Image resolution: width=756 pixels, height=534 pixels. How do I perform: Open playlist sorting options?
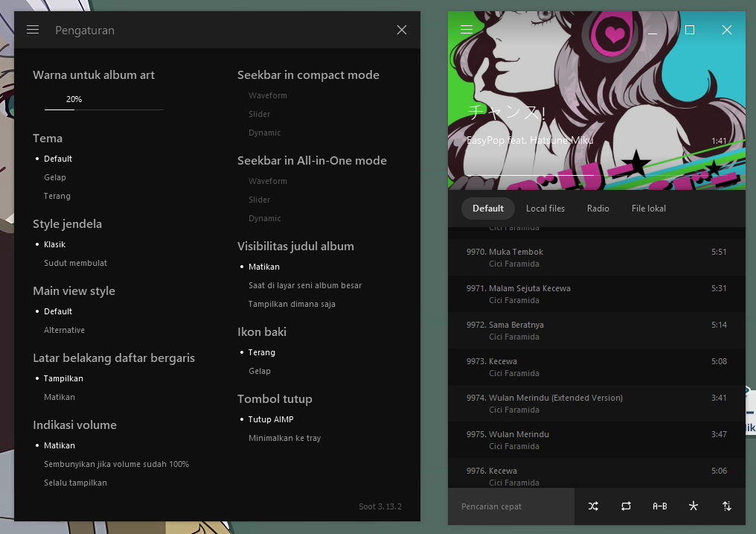click(x=726, y=506)
